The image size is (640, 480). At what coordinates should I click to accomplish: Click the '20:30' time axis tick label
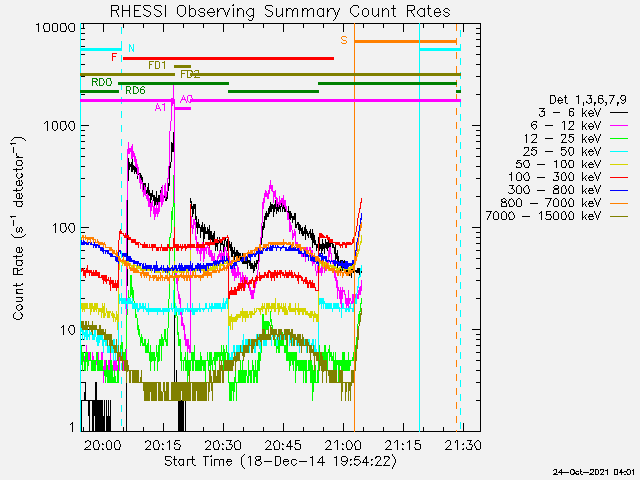point(223,445)
